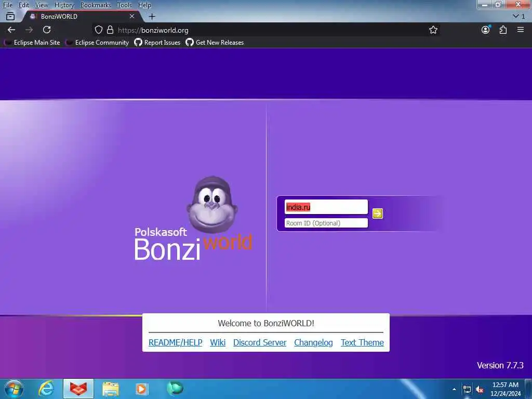Screen dimensions: 532x399
Task: Reload the page with the refresh icon
Action: 47,30
